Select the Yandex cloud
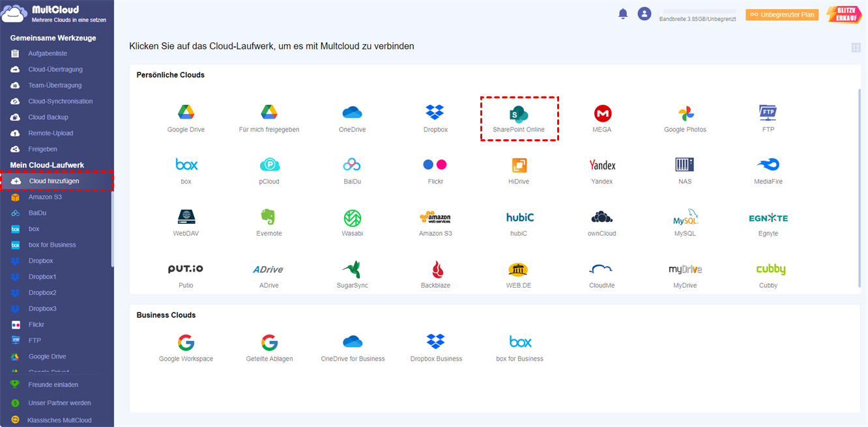This screenshot has width=868, height=427. tap(602, 171)
